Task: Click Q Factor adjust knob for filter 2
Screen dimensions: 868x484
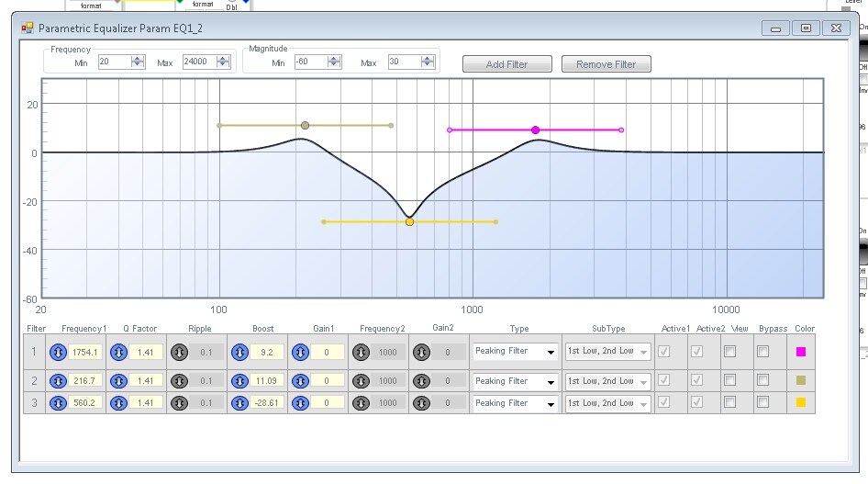Action: pyautogui.click(x=118, y=381)
